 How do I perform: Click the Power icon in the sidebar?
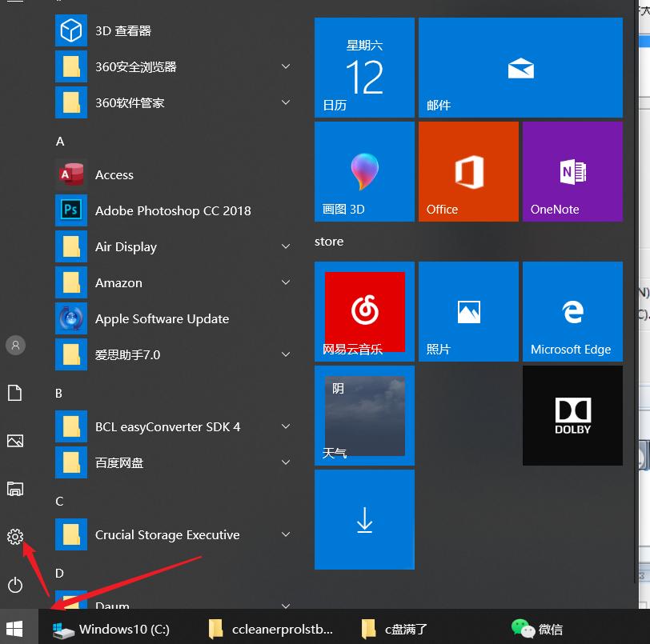[x=14, y=585]
